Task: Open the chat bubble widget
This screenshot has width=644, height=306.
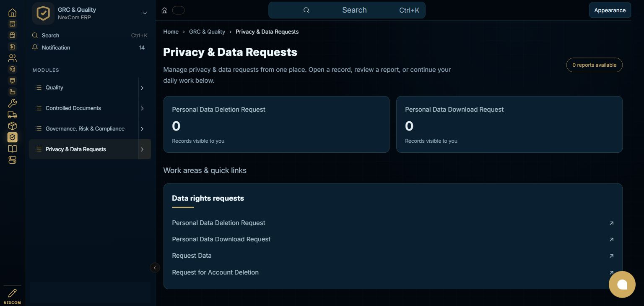Action: coord(622,284)
